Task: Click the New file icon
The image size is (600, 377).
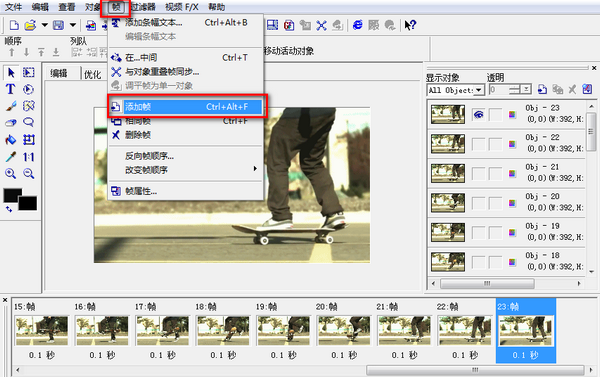Action: 14,26
